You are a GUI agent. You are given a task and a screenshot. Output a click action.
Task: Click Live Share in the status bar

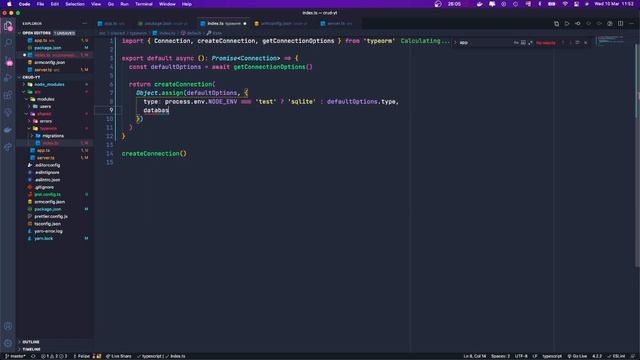point(119,356)
